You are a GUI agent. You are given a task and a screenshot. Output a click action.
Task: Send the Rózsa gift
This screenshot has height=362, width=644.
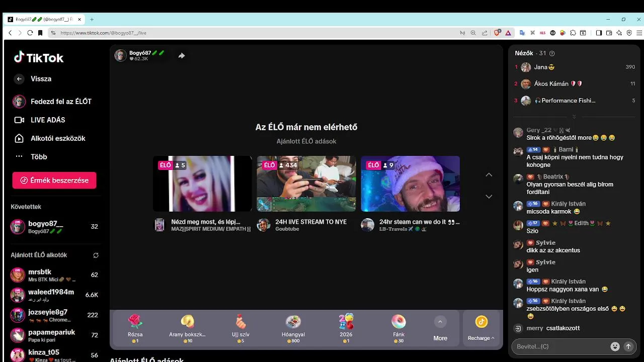pos(135,328)
